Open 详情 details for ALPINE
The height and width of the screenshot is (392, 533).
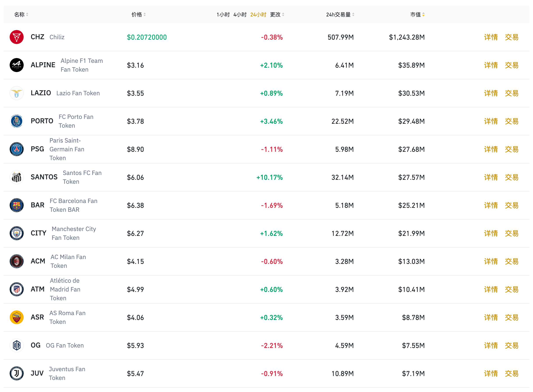(491, 65)
